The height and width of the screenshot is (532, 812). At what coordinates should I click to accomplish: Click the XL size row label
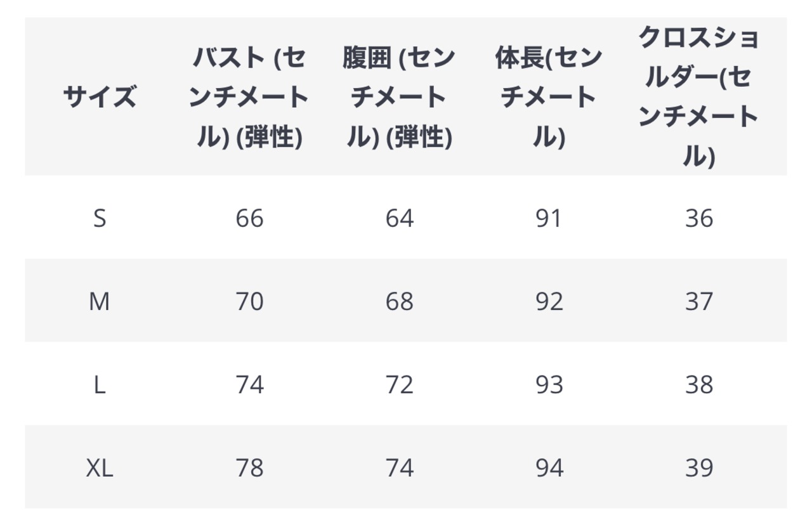(x=100, y=469)
